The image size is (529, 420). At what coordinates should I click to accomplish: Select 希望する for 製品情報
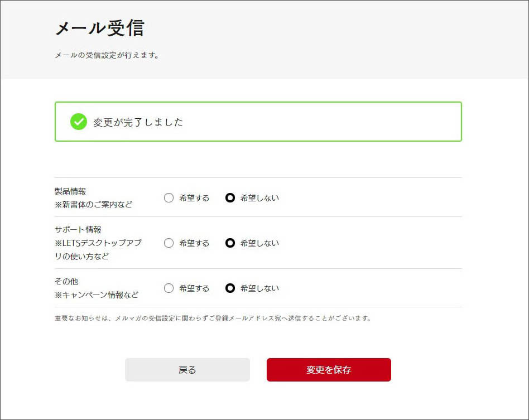coord(169,198)
